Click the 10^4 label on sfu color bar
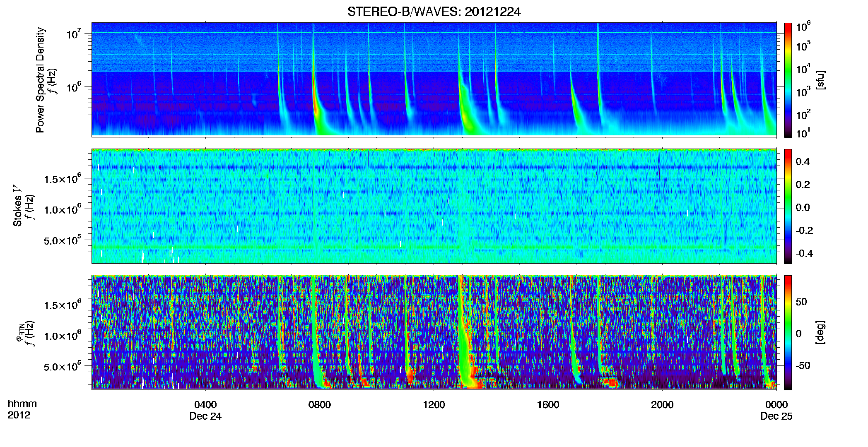 803,69
